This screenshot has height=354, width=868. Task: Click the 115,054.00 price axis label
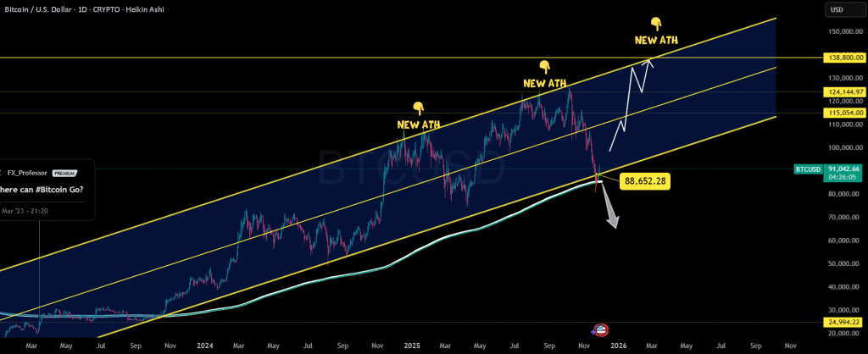coord(843,113)
